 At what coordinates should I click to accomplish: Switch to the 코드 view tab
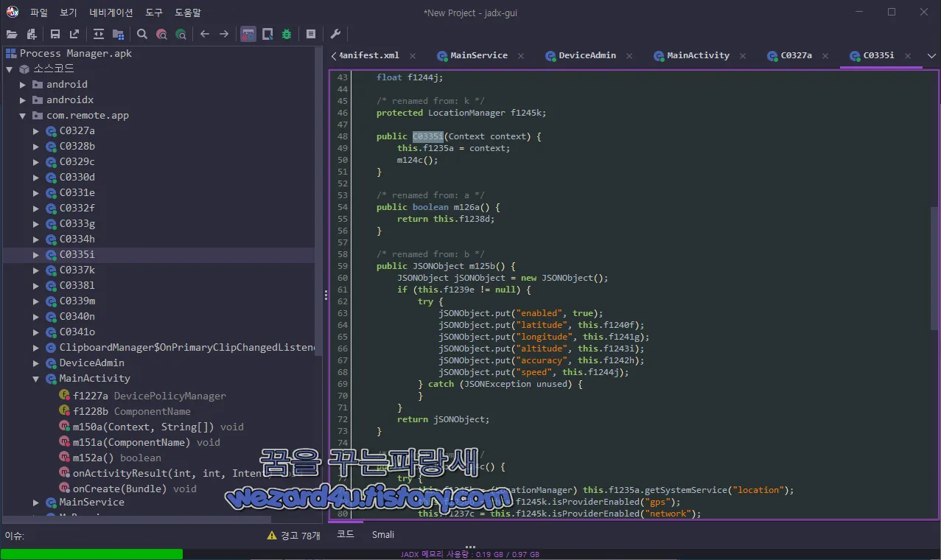click(x=346, y=534)
